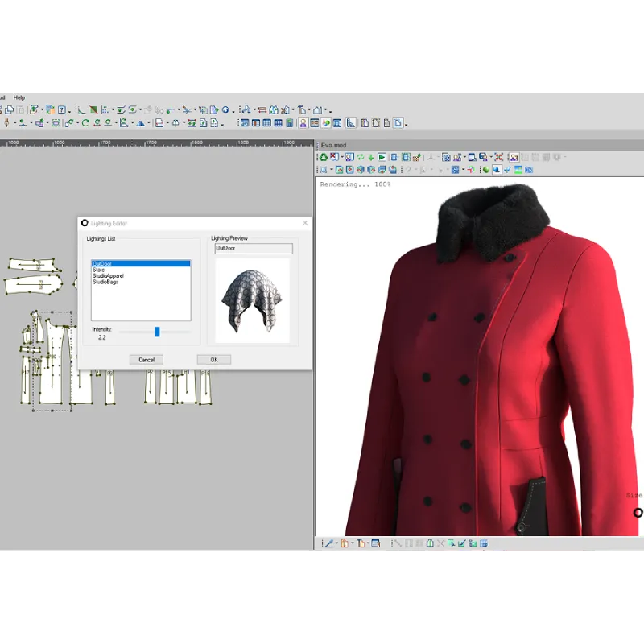Click the green play simulation icon

(382, 157)
